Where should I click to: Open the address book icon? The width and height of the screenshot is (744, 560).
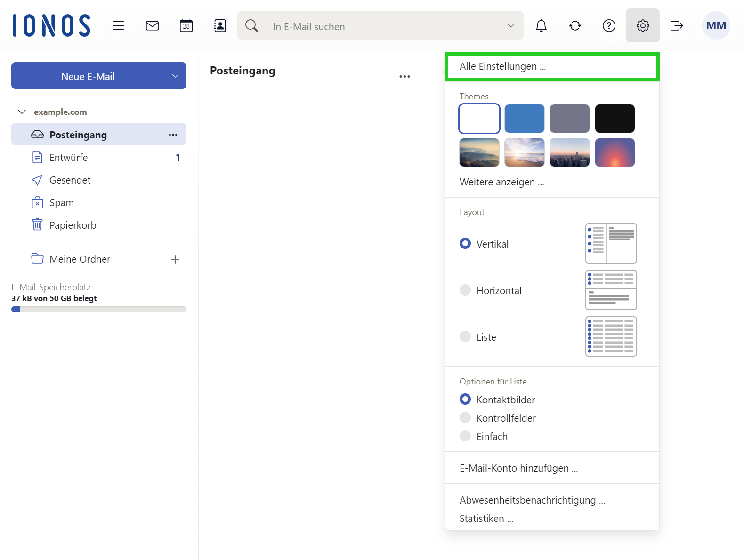click(220, 26)
